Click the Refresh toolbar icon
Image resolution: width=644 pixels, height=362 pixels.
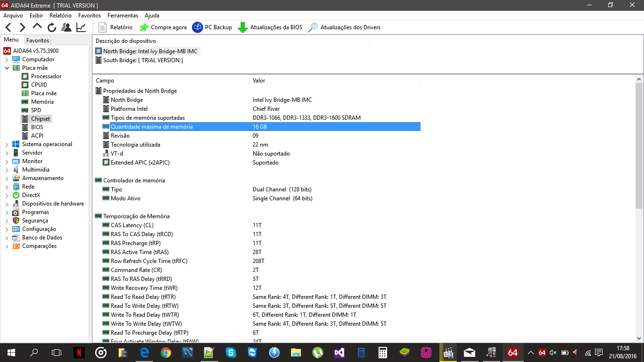pos(52,27)
